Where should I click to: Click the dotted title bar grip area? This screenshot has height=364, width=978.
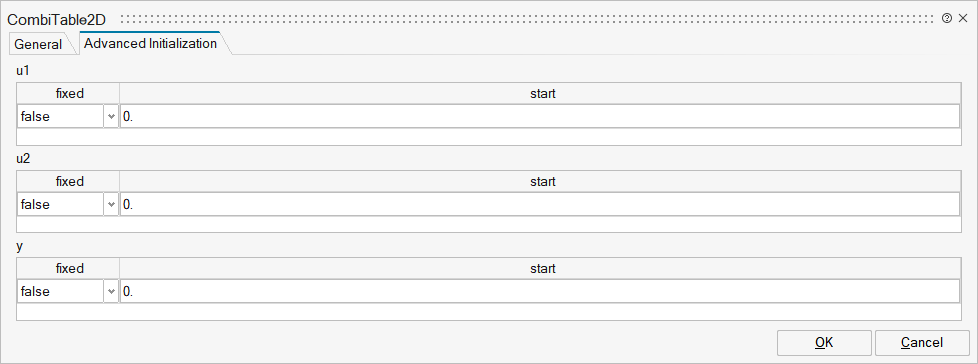pos(527,19)
